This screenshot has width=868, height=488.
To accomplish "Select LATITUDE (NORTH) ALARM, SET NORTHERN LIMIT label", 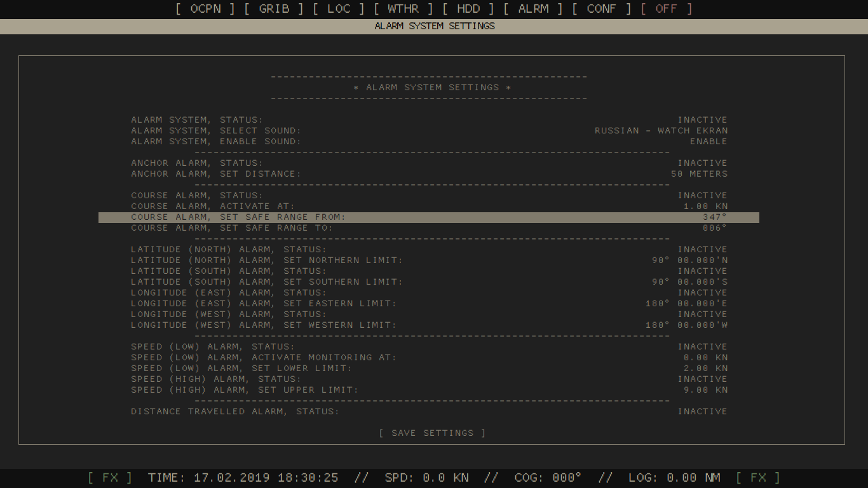I will (x=267, y=260).
